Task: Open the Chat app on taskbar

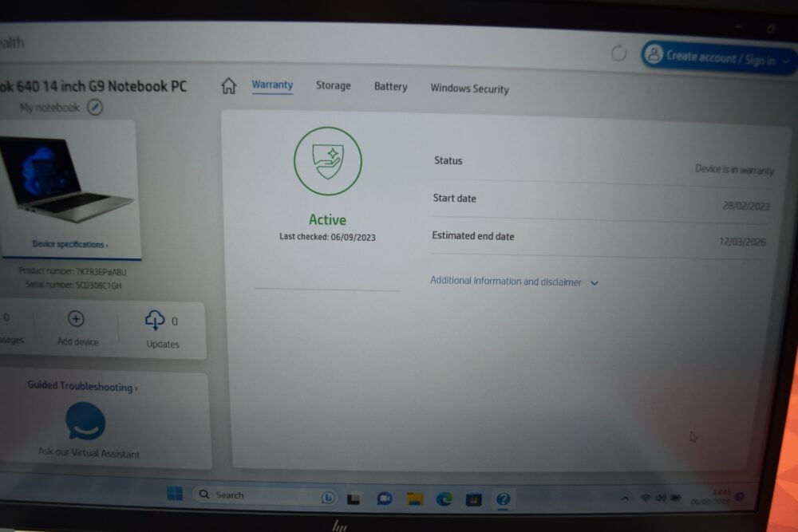Action: pyautogui.click(x=385, y=499)
